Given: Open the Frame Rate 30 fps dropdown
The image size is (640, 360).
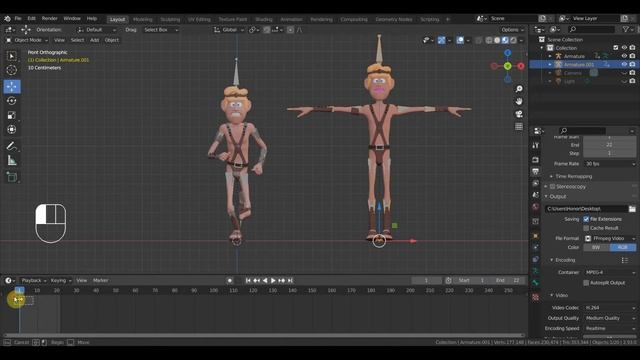Looking at the screenshot, I should (x=610, y=164).
